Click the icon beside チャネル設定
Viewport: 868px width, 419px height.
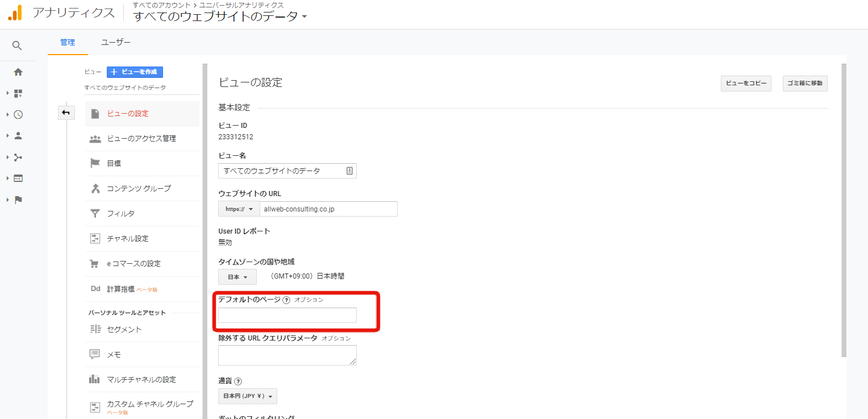pyautogui.click(x=95, y=239)
